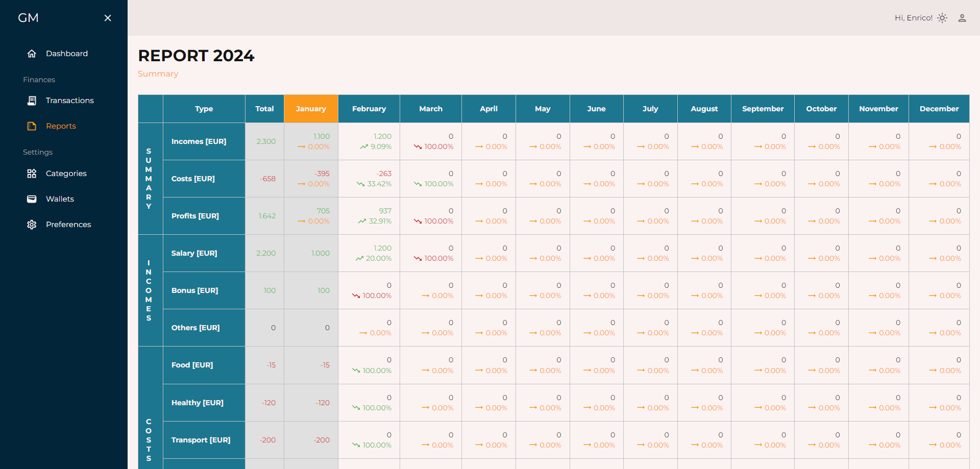Open Categories using the grid icon
980x469 pixels.
(x=32, y=173)
